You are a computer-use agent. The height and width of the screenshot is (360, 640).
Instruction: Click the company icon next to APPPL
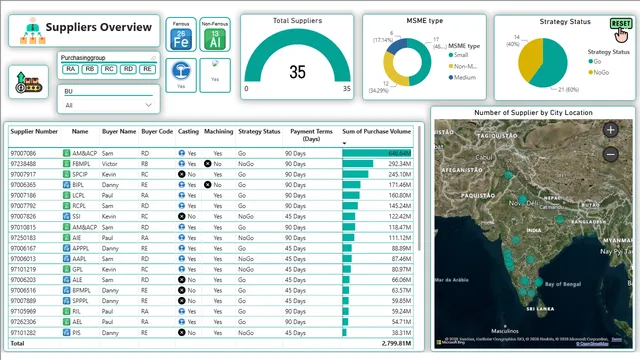[x=66, y=248]
